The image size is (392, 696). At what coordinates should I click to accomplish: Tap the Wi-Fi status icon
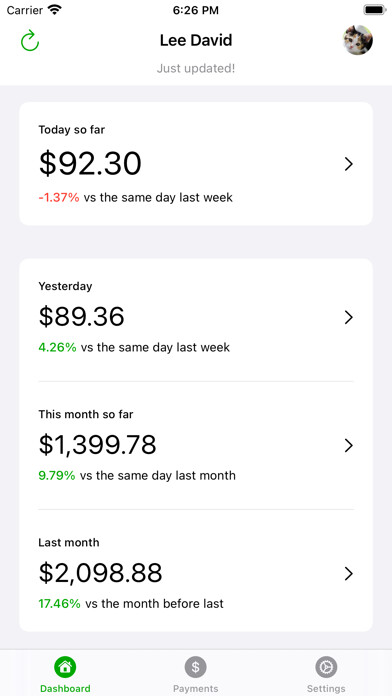pos(55,10)
